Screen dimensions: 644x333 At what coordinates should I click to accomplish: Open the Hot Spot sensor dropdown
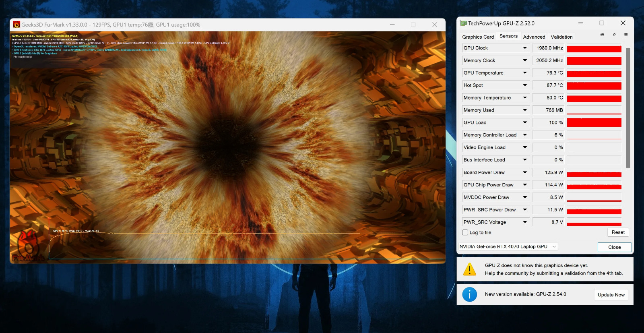point(525,85)
